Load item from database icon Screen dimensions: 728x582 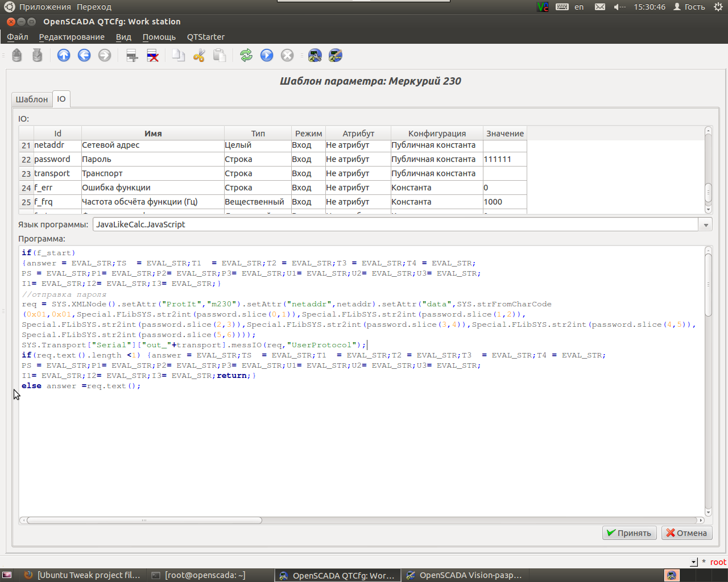[x=17, y=55]
